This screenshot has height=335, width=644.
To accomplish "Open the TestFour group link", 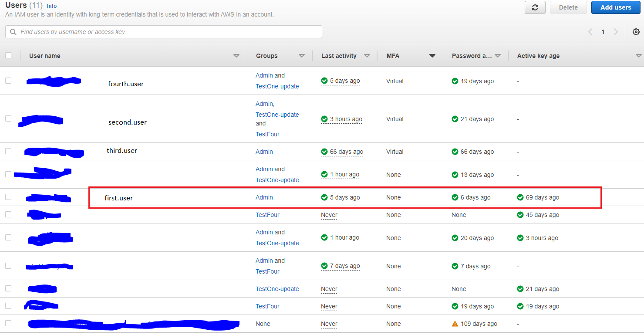I will coord(267,214).
